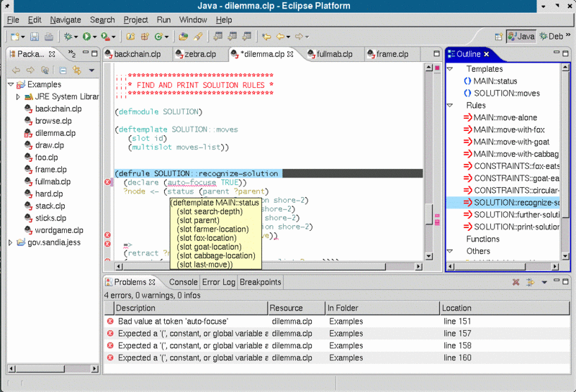
Task: Sort problems by the Description column
Action: 190,308
